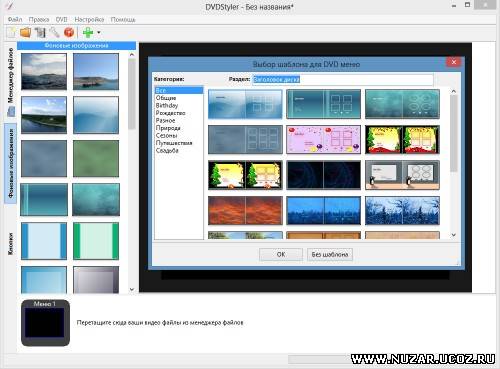Select the Свадьба category
Image resolution: width=500 pixels, height=369 pixels.
pyautogui.click(x=167, y=150)
